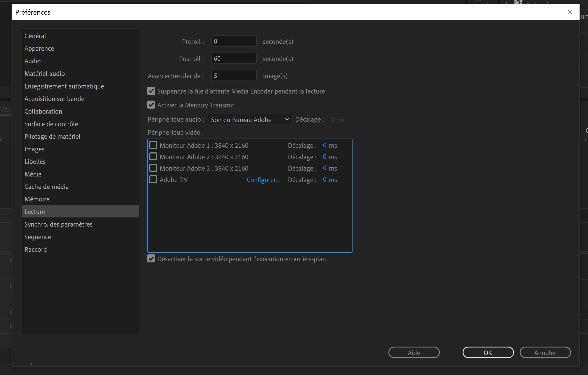Open the Aide help button
This screenshot has width=588, height=375.
pos(414,353)
